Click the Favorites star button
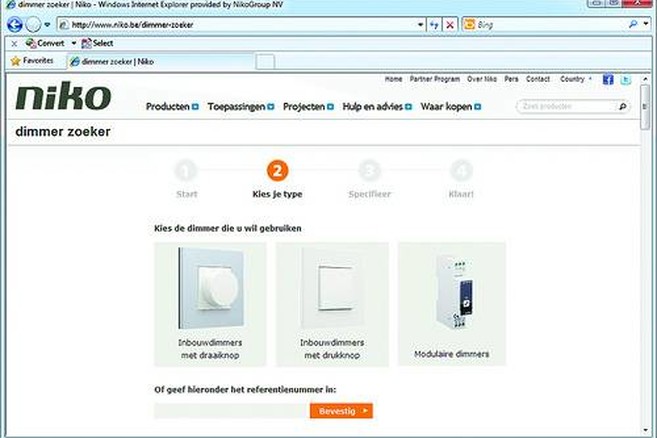 coord(32,61)
